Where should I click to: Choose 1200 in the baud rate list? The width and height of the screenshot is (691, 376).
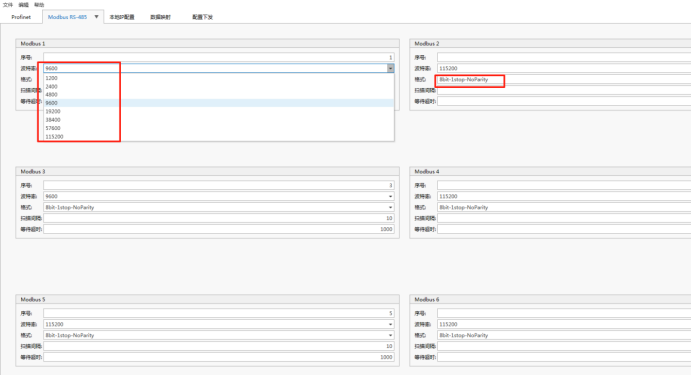tap(219, 78)
